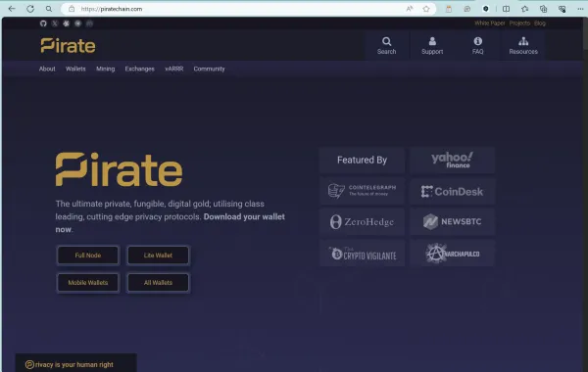The image size is (588, 372).
Task: Open the Blog link
Action: click(x=540, y=23)
